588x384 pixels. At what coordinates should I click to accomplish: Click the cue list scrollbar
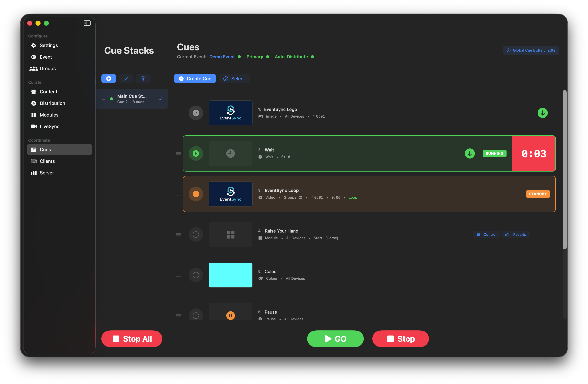564,170
